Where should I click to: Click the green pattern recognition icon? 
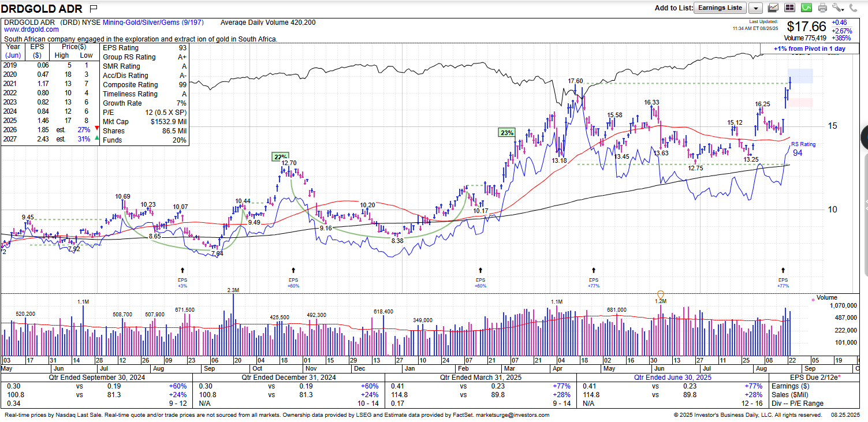click(x=806, y=8)
